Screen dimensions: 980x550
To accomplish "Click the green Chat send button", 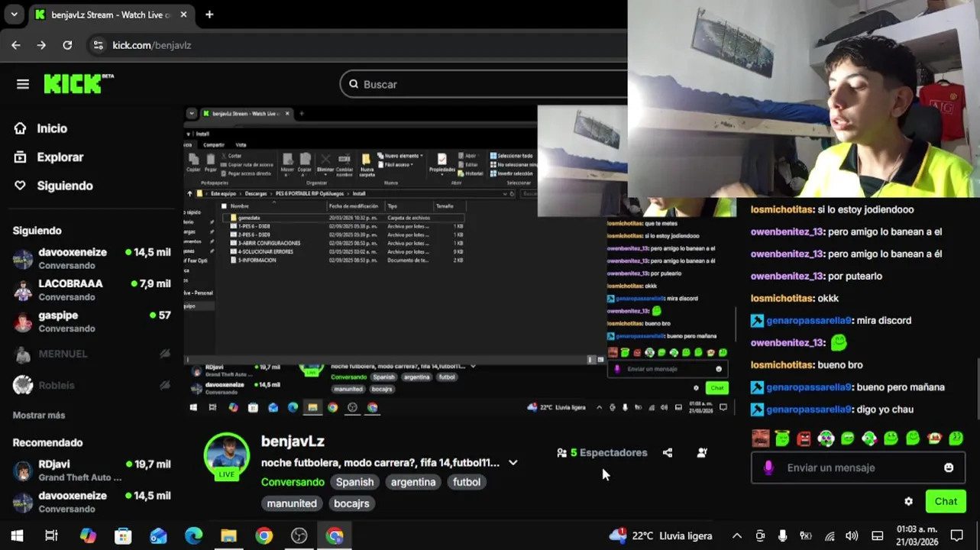I will (x=946, y=502).
